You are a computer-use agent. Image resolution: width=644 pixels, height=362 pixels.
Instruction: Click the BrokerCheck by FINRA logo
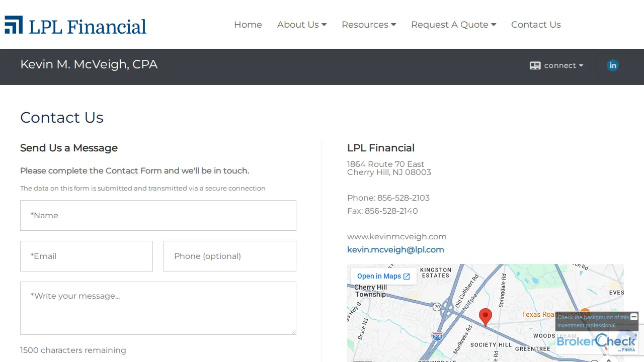[x=596, y=342]
